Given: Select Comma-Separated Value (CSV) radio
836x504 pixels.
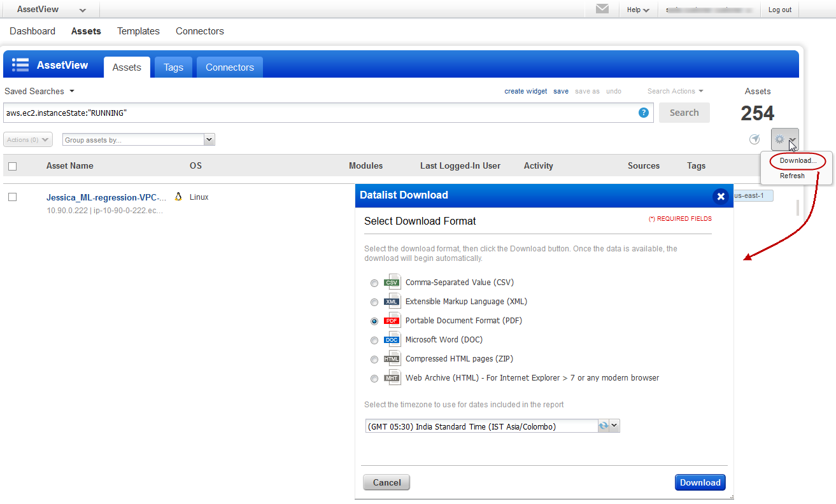Looking at the screenshot, I should (x=374, y=283).
